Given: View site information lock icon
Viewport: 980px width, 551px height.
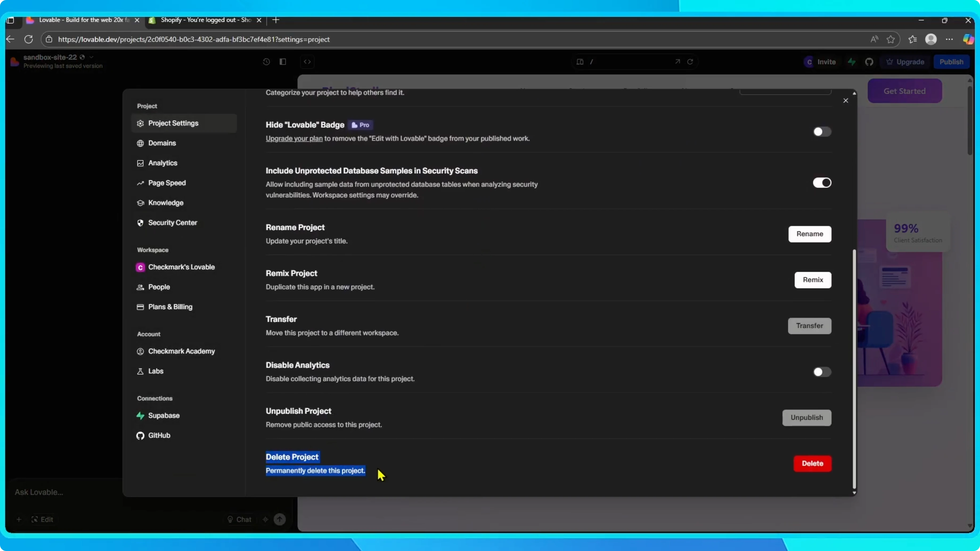Looking at the screenshot, I should click(49, 39).
